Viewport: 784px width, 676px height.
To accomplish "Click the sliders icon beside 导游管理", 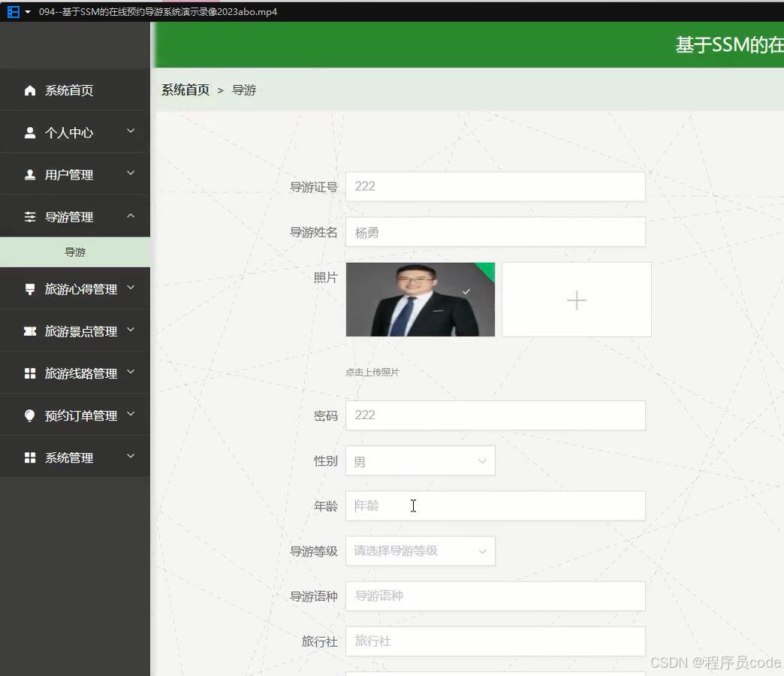I will click(30, 217).
